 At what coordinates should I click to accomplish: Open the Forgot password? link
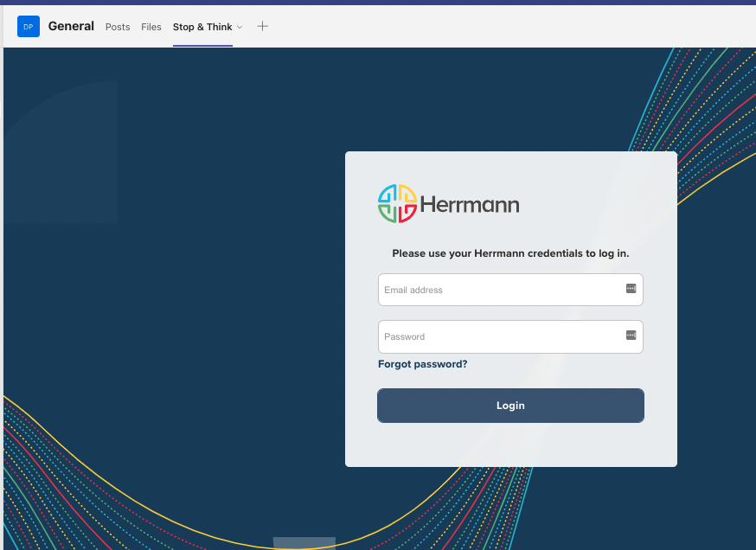pyautogui.click(x=422, y=364)
